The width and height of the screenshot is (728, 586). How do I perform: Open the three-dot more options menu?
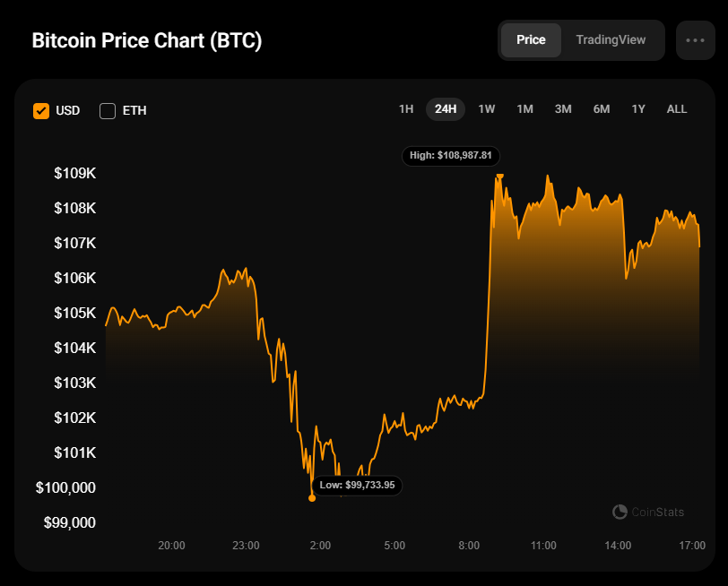(695, 40)
